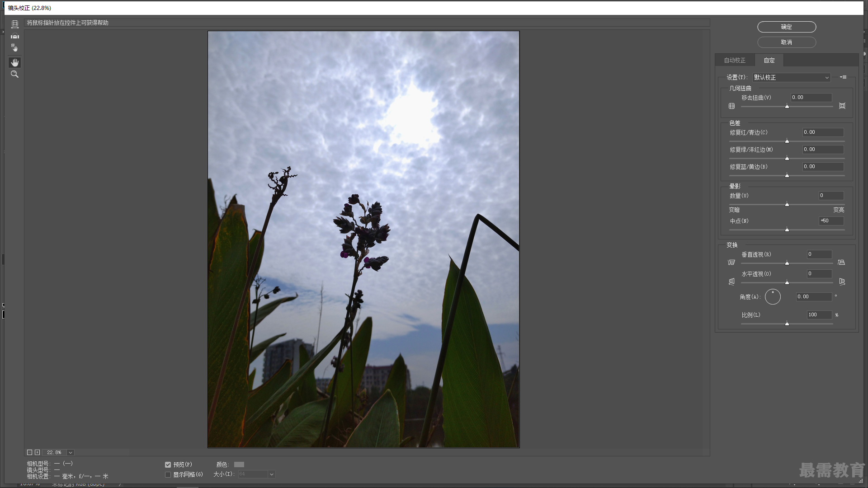Click the 取消 cancel button
Screen dimensions: 868x488
click(787, 42)
